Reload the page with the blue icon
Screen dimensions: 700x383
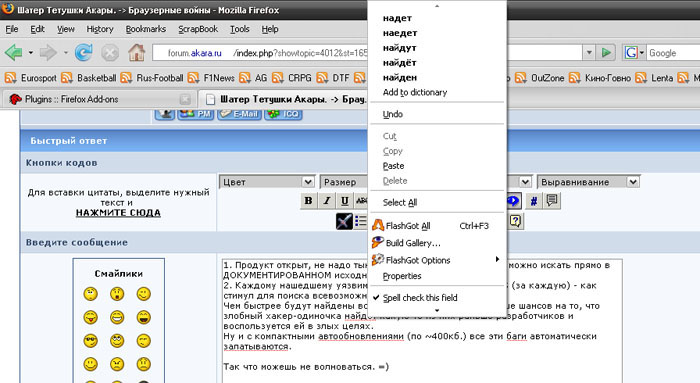[x=83, y=53]
